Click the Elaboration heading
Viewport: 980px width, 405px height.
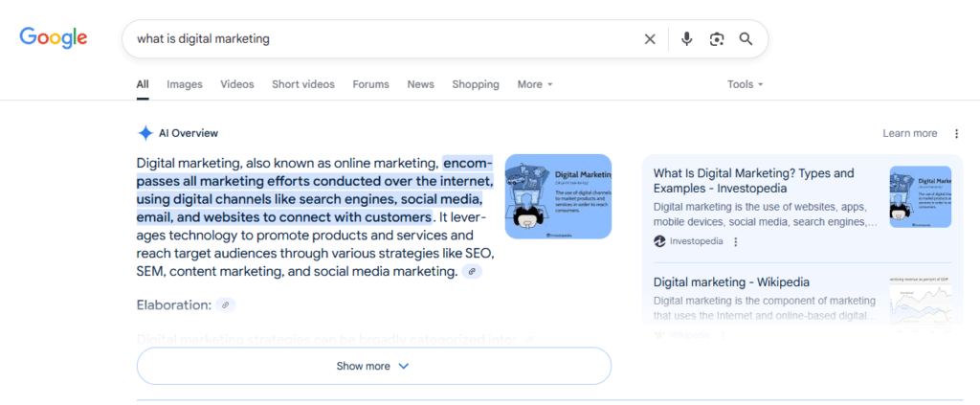(174, 305)
